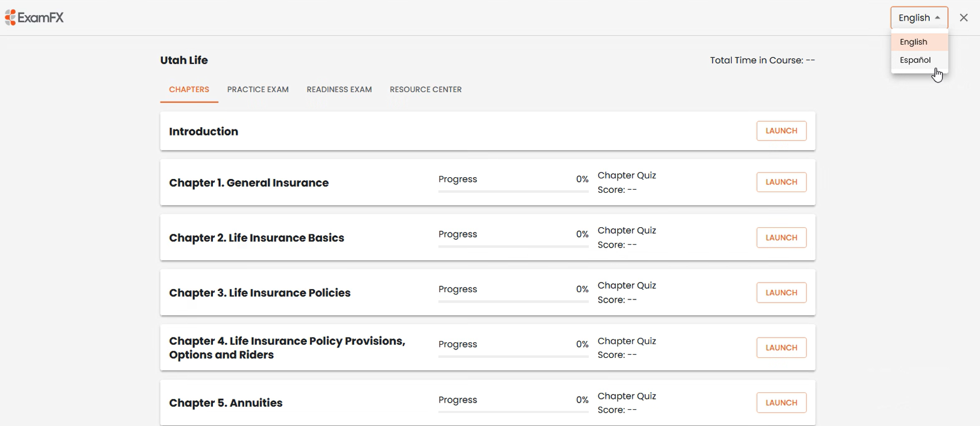
Task: Select Español from the language list
Action: pyautogui.click(x=915, y=60)
